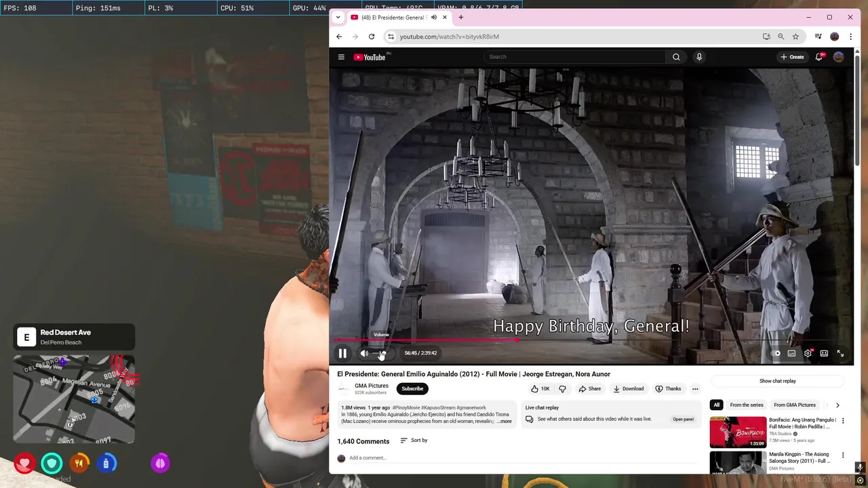Click the orange food hunger icon in HUD

click(x=79, y=464)
